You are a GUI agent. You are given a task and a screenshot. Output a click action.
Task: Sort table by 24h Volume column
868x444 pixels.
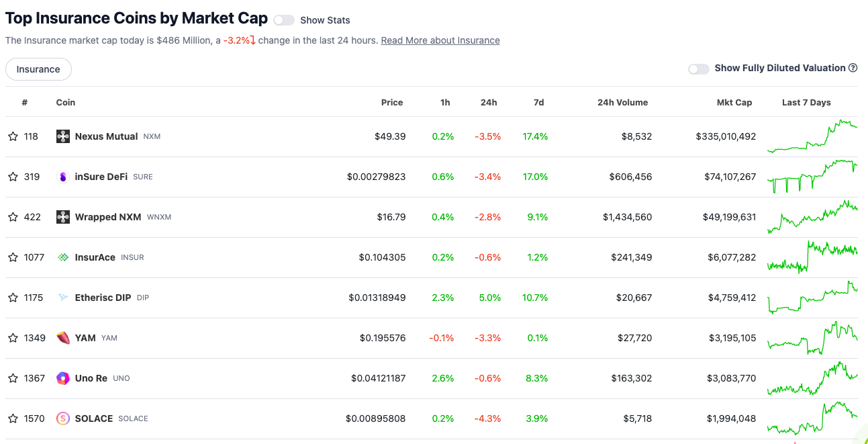tap(623, 103)
